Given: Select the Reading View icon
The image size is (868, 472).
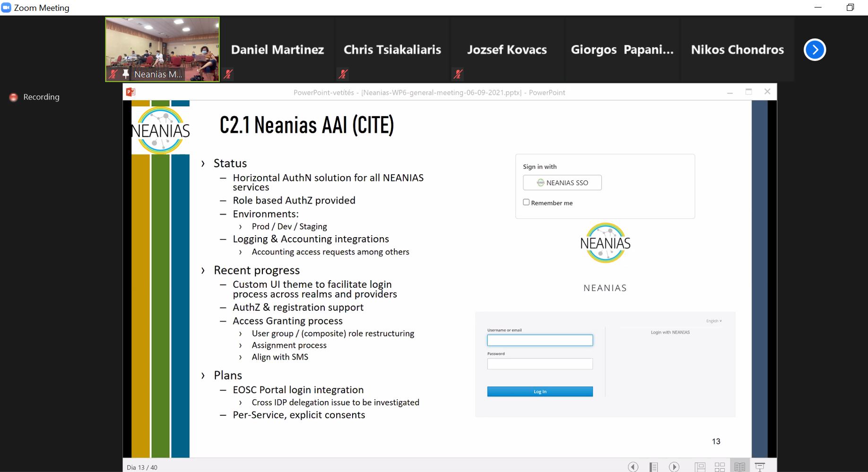Looking at the screenshot, I should click(740, 467).
